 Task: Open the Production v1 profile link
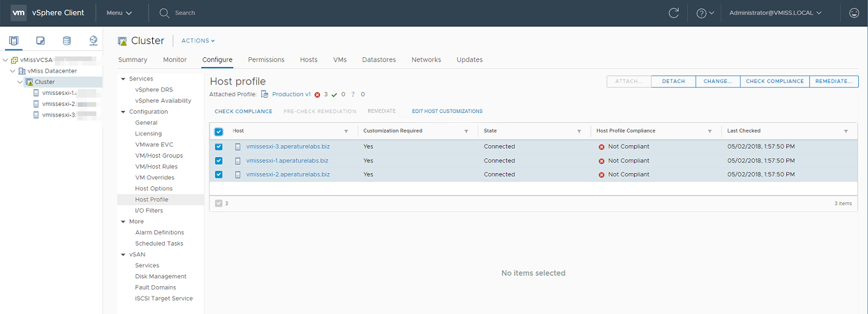tap(292, 94)
